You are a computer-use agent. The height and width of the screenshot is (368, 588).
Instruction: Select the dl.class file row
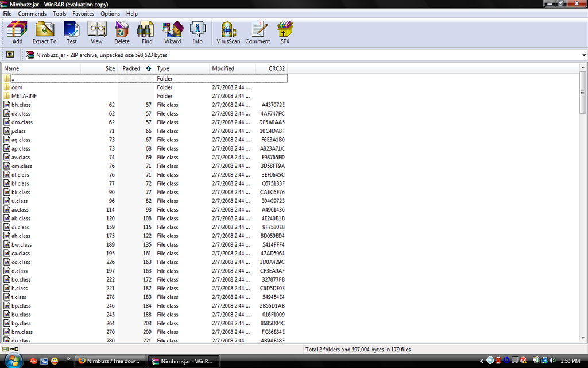pyautogui.click(x=145, y=175)
